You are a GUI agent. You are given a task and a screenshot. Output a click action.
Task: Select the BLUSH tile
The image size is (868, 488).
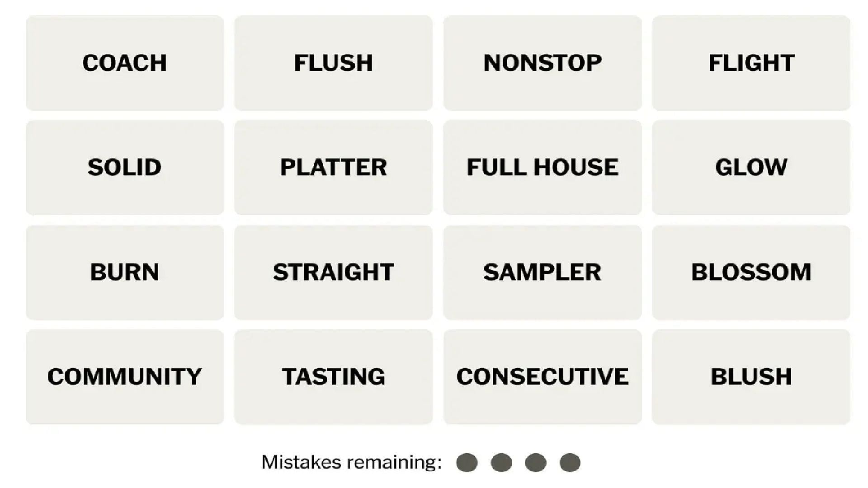pos(750,375)
